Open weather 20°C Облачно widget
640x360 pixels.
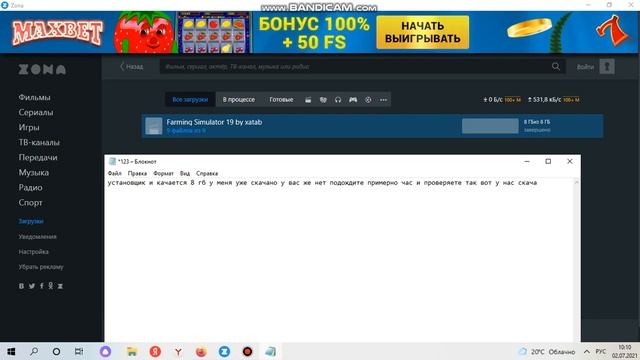point(547,351)
